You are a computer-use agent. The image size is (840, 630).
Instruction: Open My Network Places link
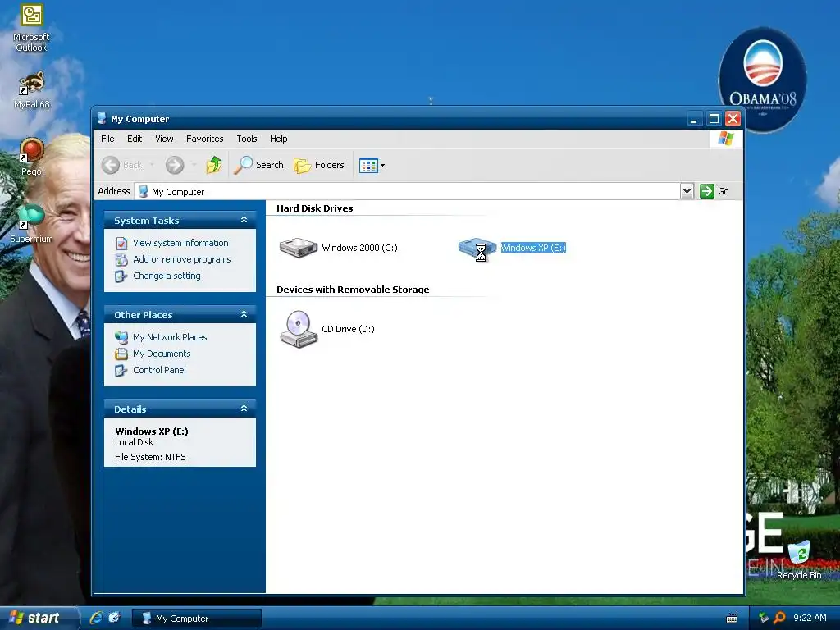(170, 337)
